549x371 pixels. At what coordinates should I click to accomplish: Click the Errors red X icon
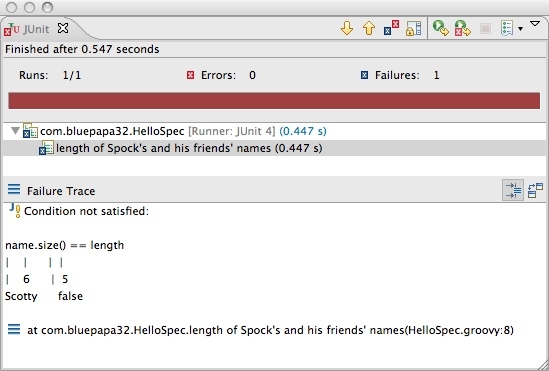tap(190, 75)
